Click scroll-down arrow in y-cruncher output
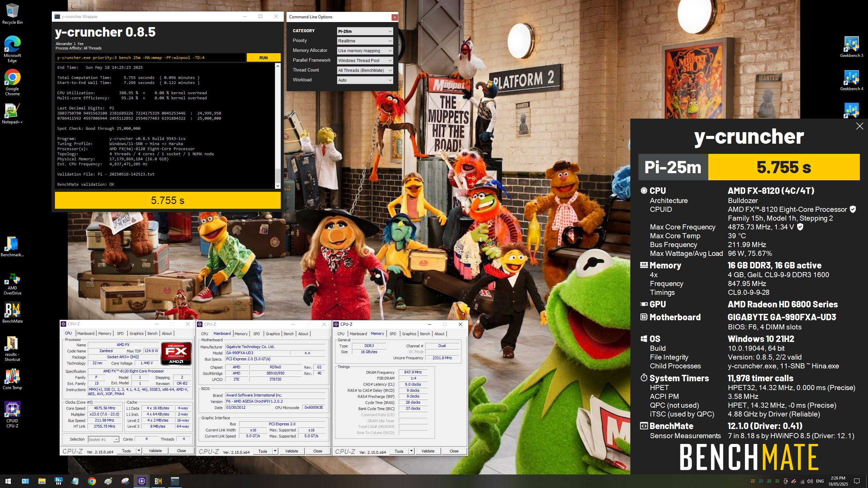 tap(278, 186)
